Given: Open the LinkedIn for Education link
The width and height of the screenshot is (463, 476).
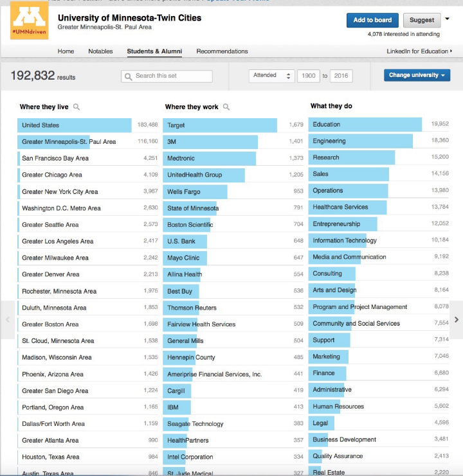Looking at the screenshot, I should click(419, 51).
